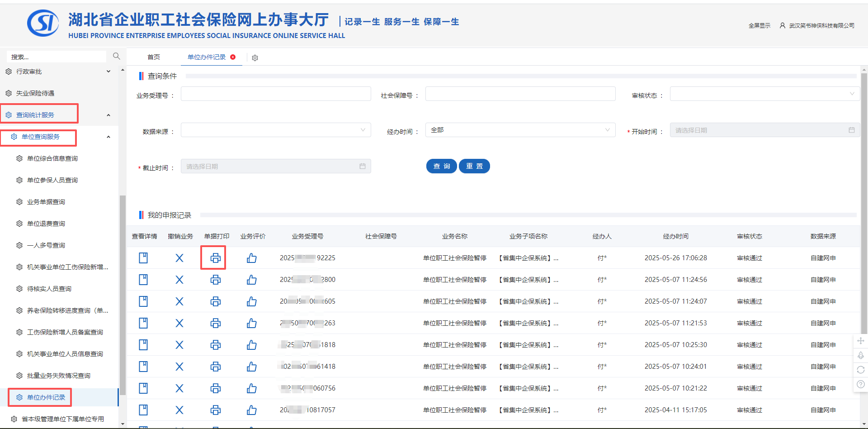Image resolution: width=868 pixels, height=429 pixels.
Task: Open tab settings gear next to tabs
Action: (255, 58)
